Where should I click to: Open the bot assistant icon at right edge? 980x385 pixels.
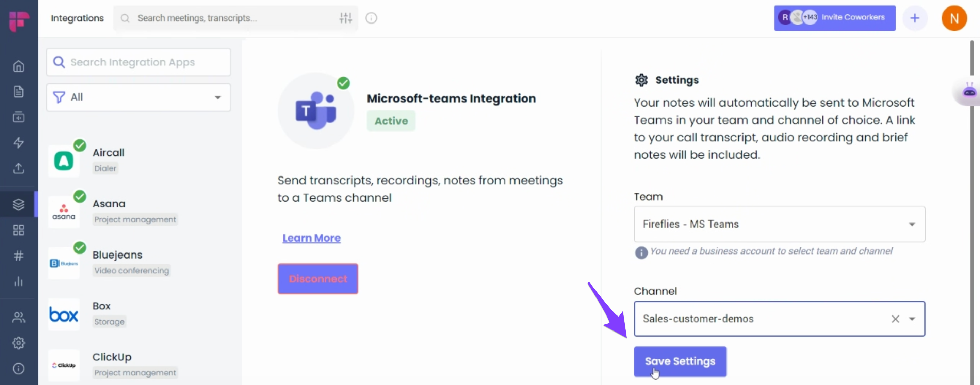click(969, 92)
